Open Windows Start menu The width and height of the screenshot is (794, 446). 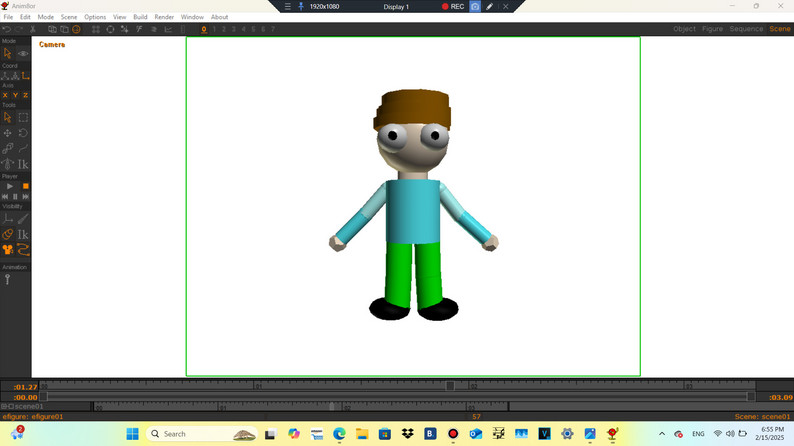click(x=133, y=434)
